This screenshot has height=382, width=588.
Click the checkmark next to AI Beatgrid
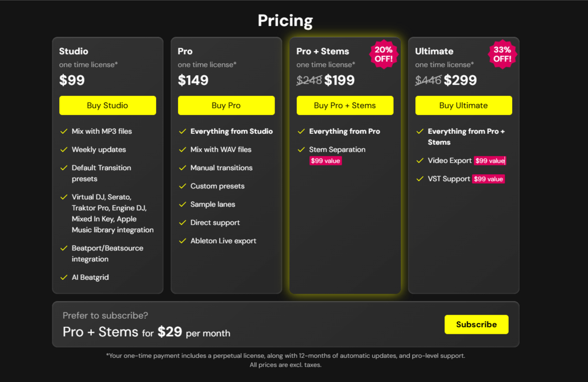64,277
